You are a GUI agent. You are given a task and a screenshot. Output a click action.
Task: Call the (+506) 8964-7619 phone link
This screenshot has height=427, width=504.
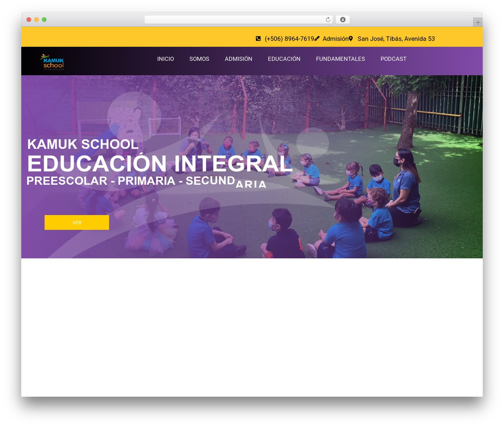(x=289, y=39)
